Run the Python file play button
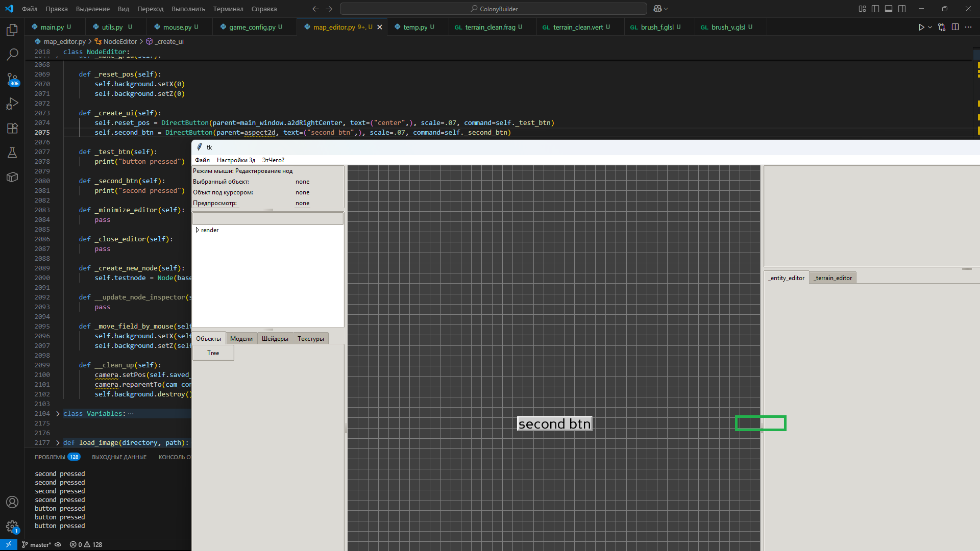Viewport: 980px width, 551px height. (x=921, y=27)
